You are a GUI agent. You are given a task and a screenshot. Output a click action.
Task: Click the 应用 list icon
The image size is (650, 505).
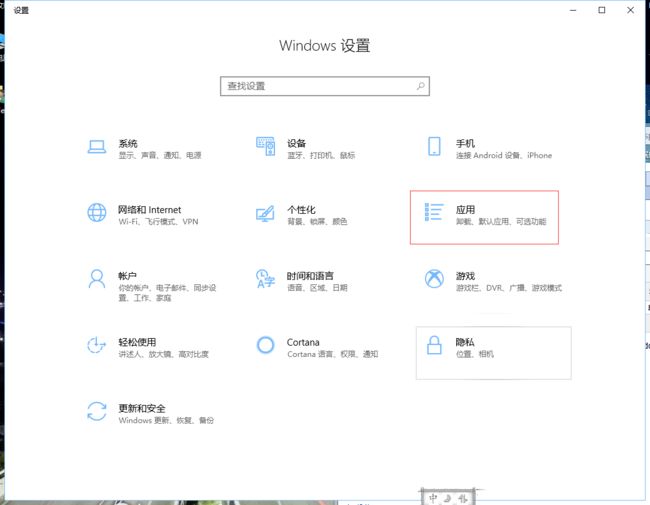(x=434, y=212)
